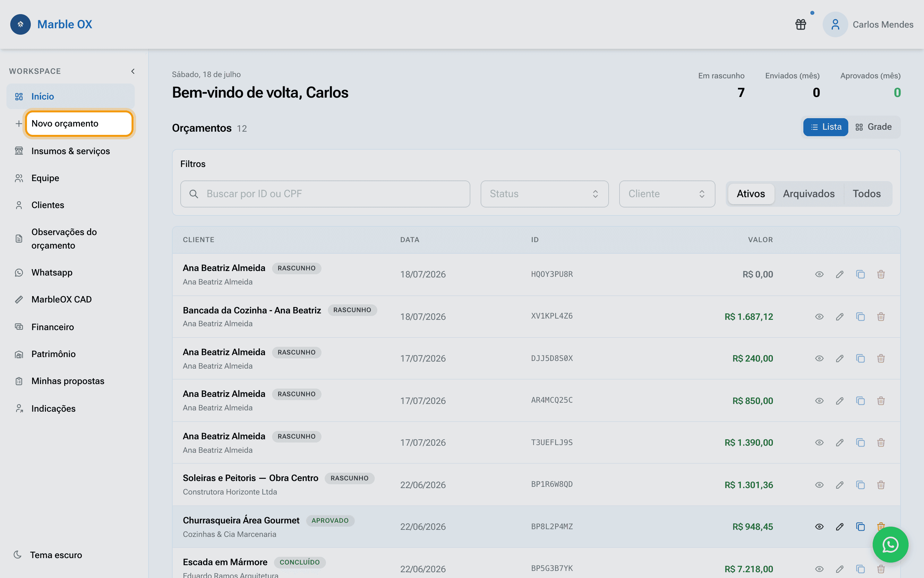Screen dimensions: 924x578
Task: Duplicate budget DJJ5D8S0X
Action: point(860,359)
